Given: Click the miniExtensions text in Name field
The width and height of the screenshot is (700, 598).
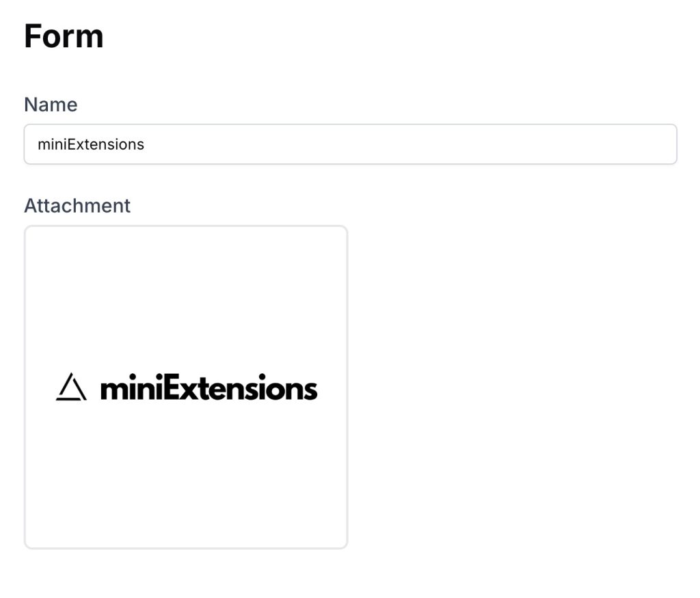Looking at the screenshot, I should pyautogui.click(x=91, y=144).
